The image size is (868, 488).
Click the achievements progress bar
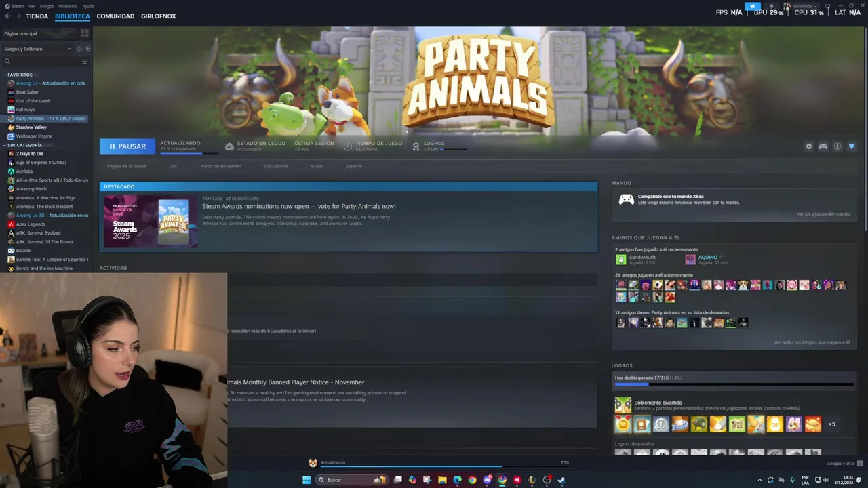734,385
